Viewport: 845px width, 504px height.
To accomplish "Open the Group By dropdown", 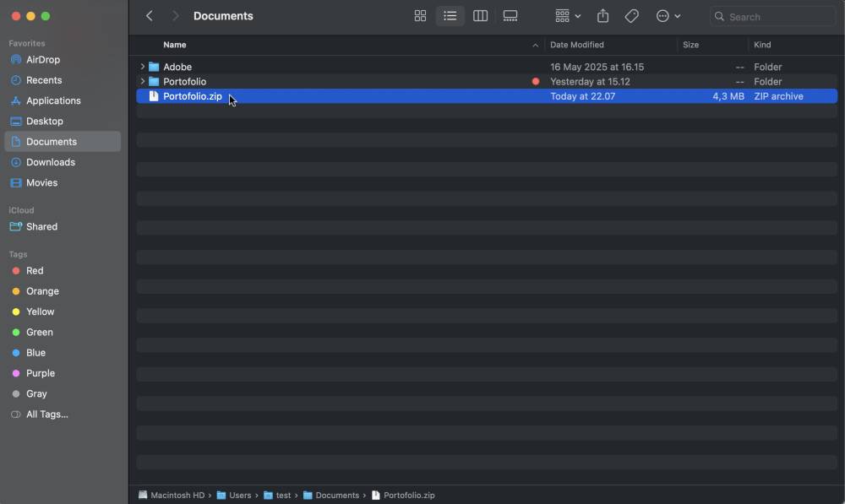I will coord(568,16).
